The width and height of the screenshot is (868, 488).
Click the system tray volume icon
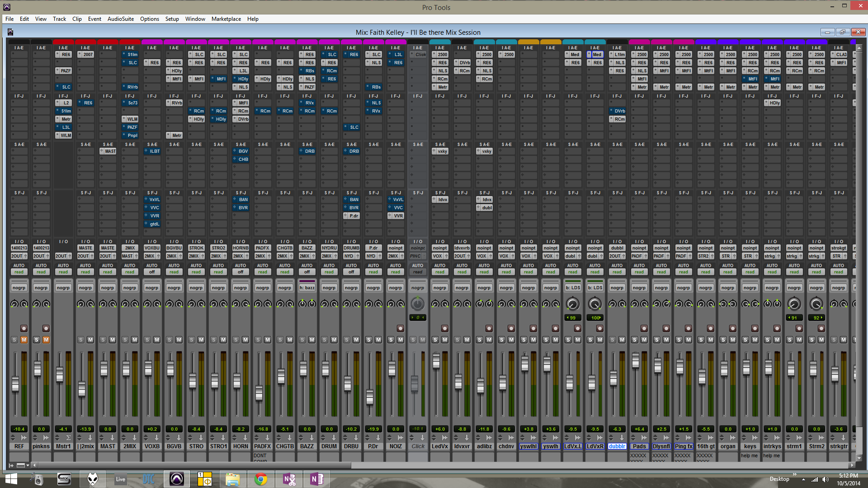pos(825,479)
